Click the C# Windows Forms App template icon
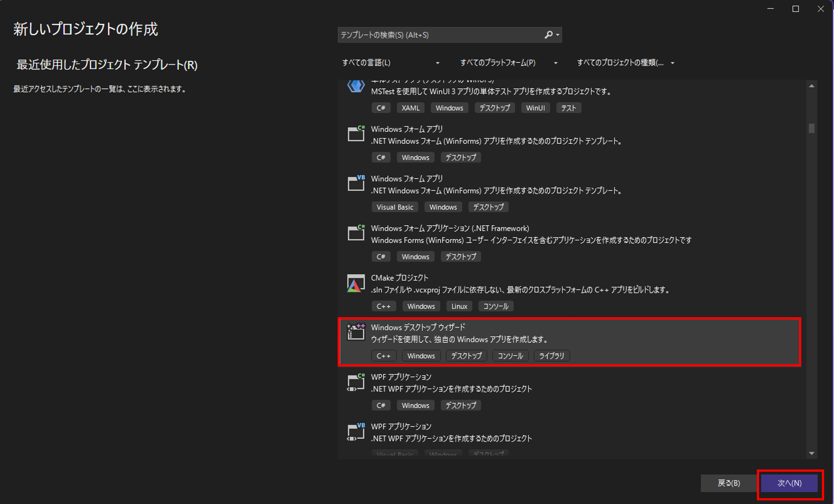834x504 pixels. [356, 134]
